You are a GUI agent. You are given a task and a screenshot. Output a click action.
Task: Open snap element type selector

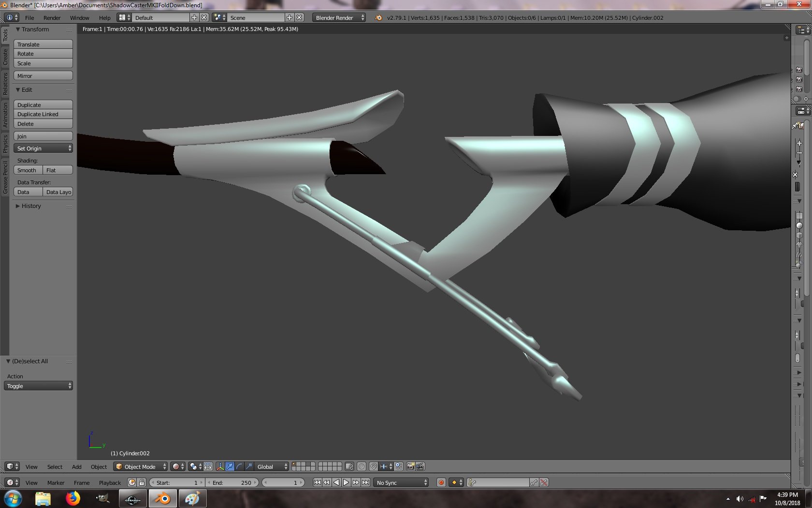386,466
